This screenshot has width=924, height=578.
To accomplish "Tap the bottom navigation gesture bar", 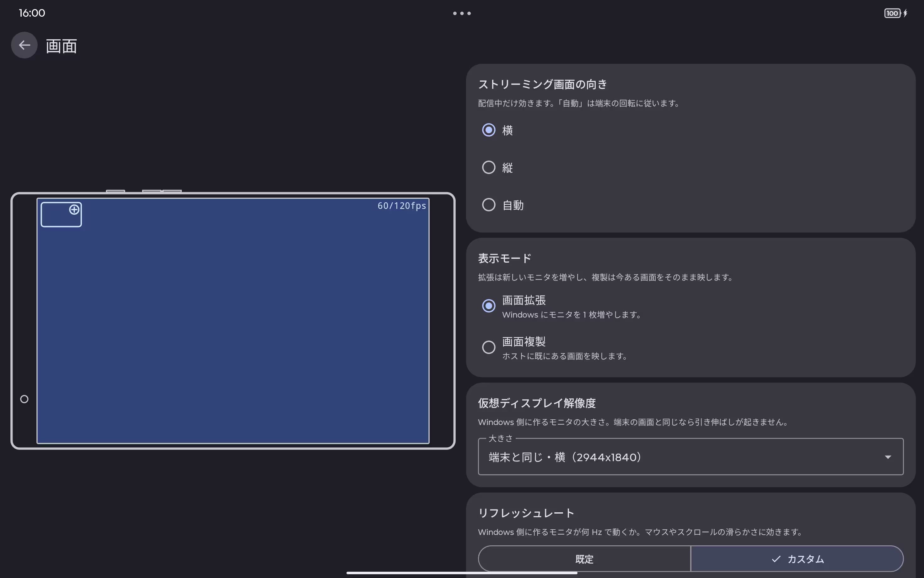I will [462, 573].
